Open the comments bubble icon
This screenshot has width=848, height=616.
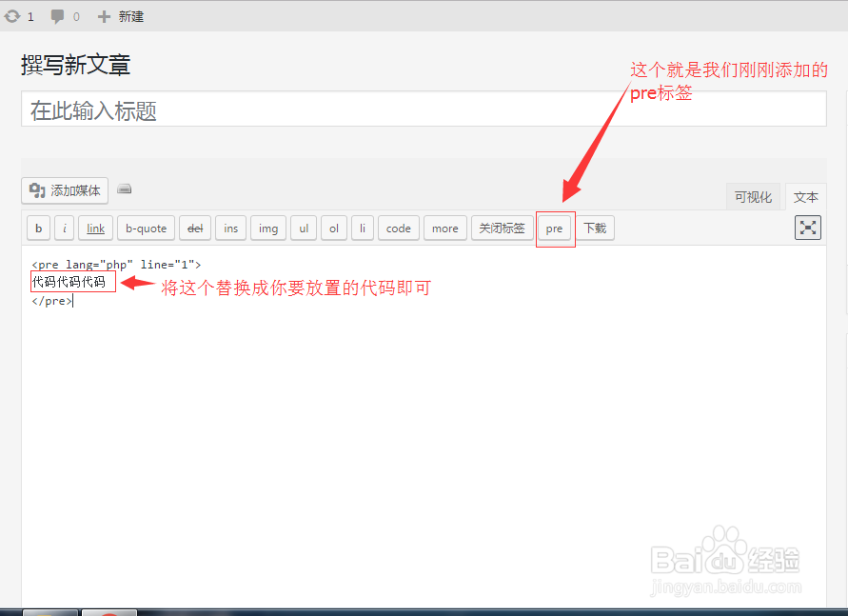[x=57, y=17]
